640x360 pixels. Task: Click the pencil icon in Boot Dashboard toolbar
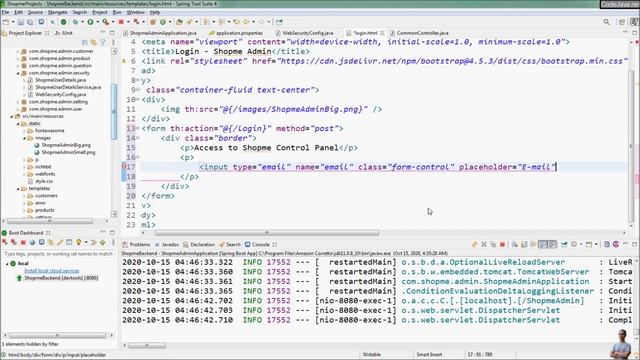tap(60, 242)
